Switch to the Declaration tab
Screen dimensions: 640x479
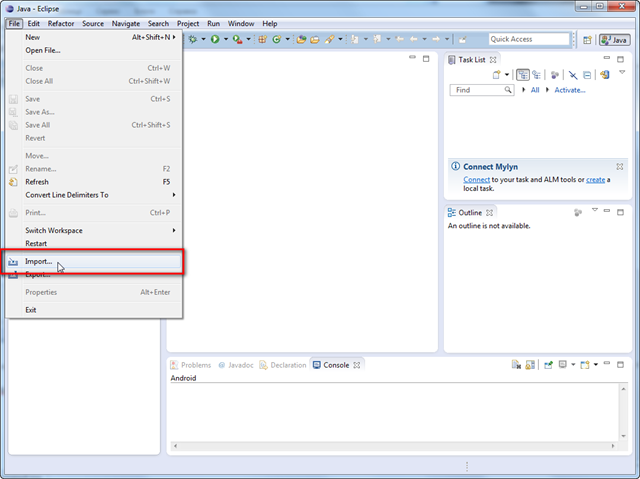click(x=283, y=365)
